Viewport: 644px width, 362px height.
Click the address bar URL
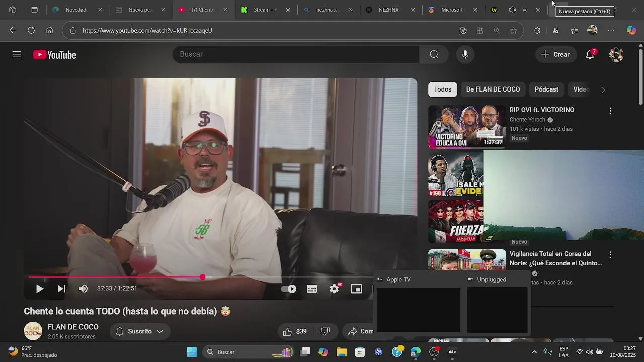147,31
